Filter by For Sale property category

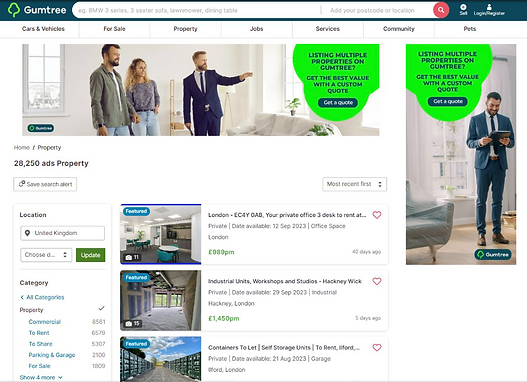point(39,366)
